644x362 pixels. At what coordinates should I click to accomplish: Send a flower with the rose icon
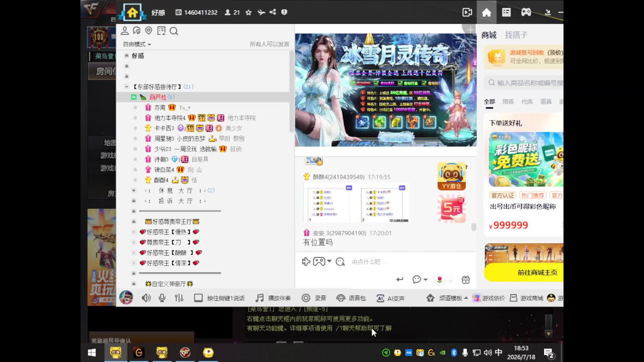pyautogui.click(x=439, y=280)
